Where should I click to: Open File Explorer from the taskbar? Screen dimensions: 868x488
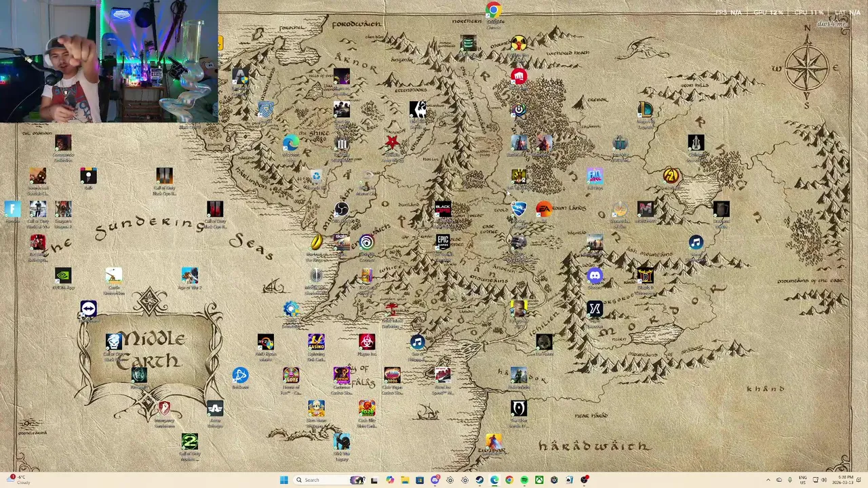coord(405,480)
